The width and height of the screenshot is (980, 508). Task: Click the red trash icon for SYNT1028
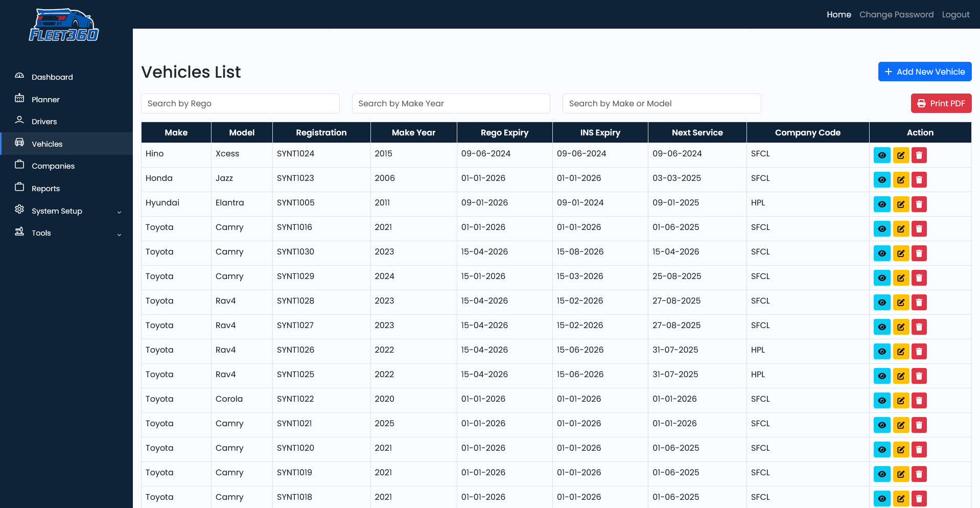click(x=919, y=303)
